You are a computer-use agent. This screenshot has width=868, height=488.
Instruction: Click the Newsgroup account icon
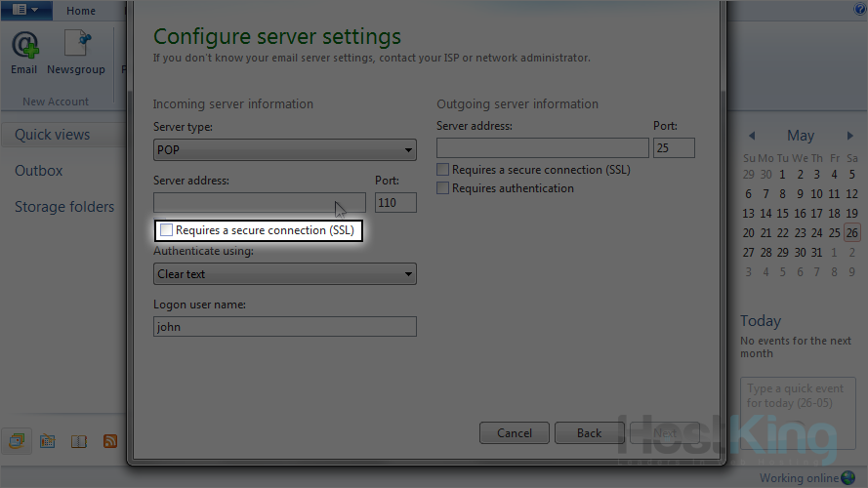(76, 51)
